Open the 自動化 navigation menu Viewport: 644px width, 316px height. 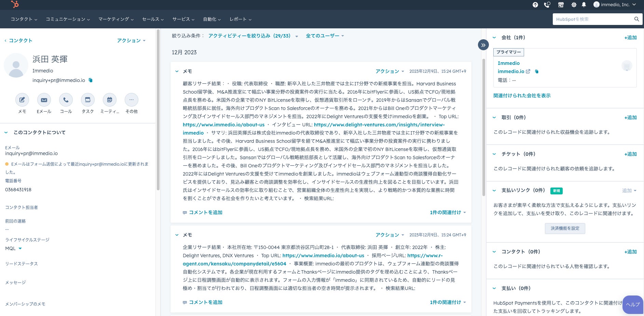[212, 19]
